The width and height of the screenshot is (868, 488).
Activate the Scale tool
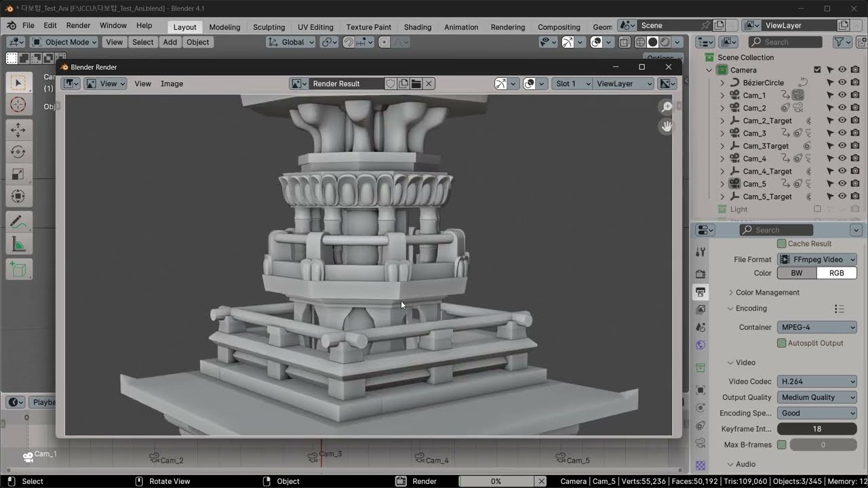click(18, 174)
